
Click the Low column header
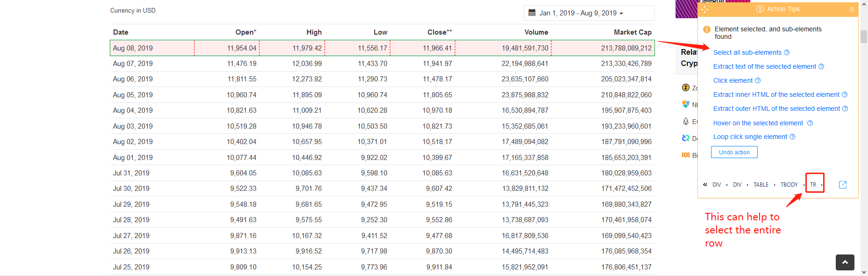pos(380,32)
